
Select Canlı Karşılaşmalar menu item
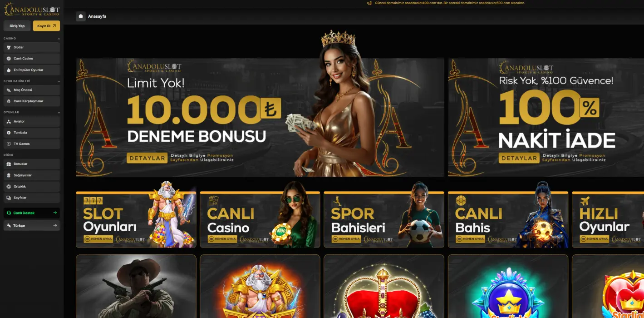(x=32, y=101)
